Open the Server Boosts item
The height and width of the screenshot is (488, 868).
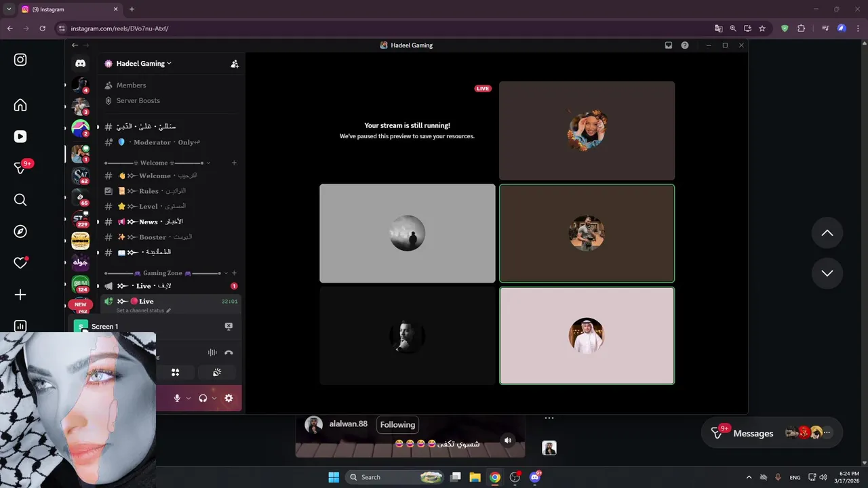click(x=171, y=100)
